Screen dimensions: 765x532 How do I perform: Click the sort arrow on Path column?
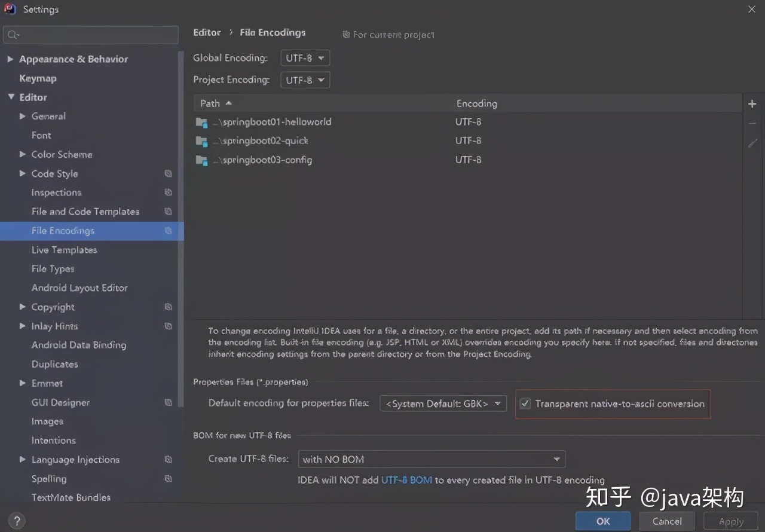click(228, 103)
